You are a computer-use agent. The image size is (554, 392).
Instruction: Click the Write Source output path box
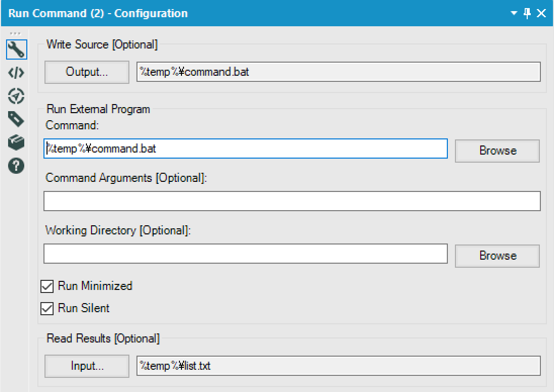tap(338, 72)
